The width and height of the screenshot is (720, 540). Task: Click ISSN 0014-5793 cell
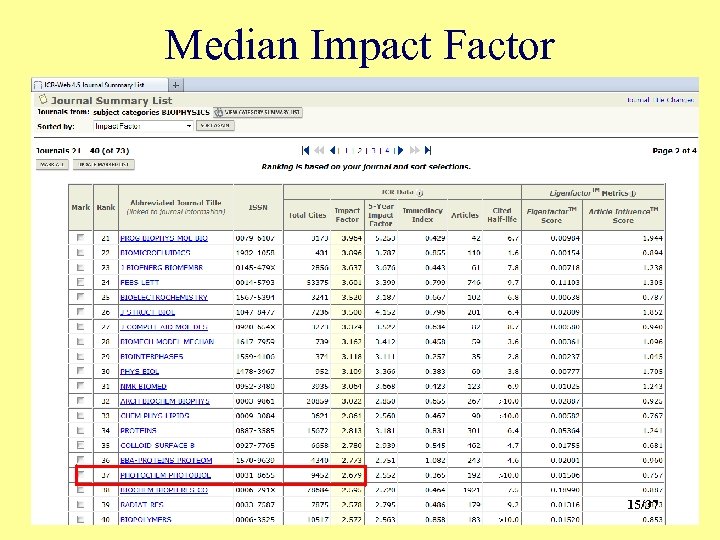255,282
